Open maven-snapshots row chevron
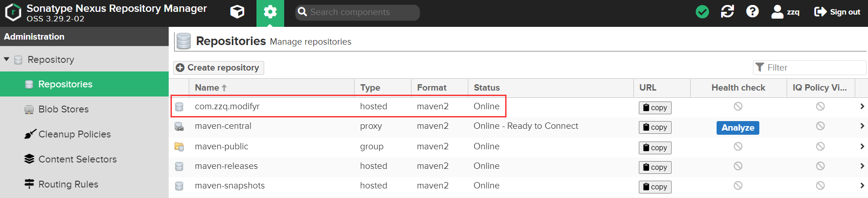The height and width of the screenshot is (198, 868). click(x=862, y=186)
